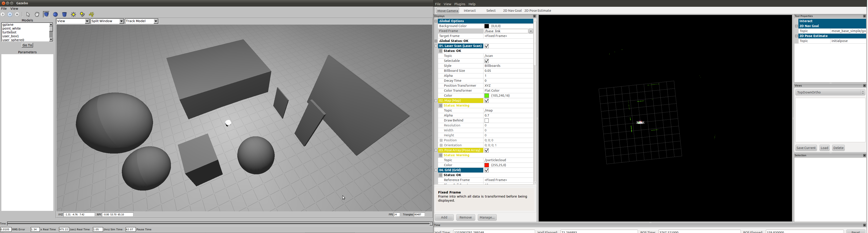Screen dimensions: 868x233
Task: Activate 2D Nav Goal tool
Action: pyautogui.click(x=512, y=11)
